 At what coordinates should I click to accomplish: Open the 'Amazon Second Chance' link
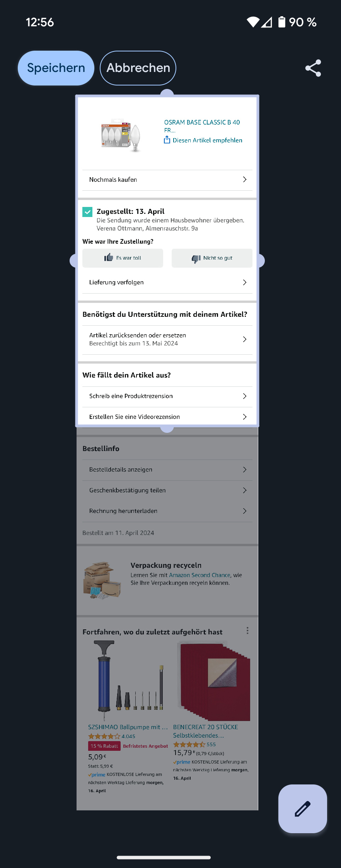click(x=199, y=575)
